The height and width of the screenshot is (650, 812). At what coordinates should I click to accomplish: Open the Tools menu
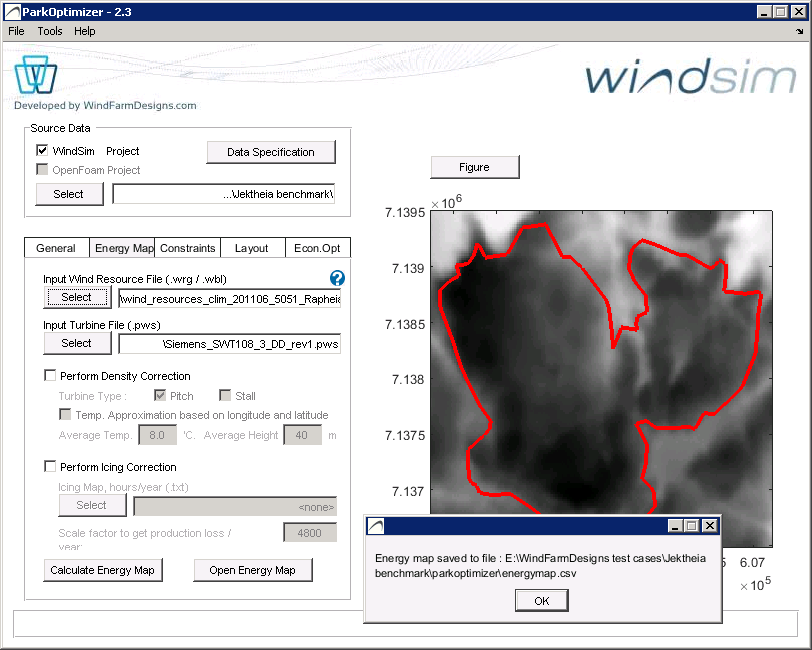(x=50, y=31)
